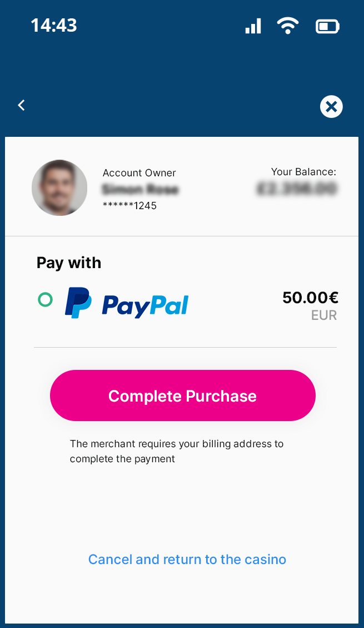The width and height of the screenshot is (364, 628).
Task: Tap the Wi-Fi status icon
Action: click(x=288, y=26)
